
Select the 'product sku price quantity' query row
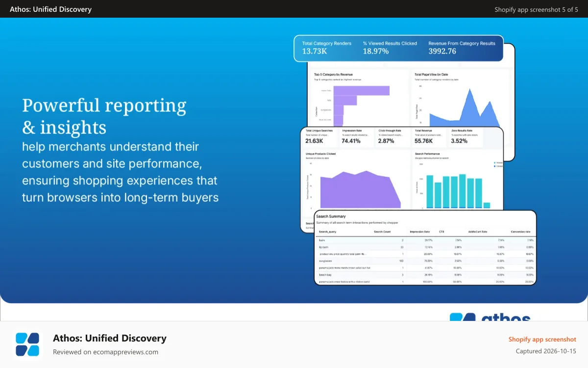[425, 254]
